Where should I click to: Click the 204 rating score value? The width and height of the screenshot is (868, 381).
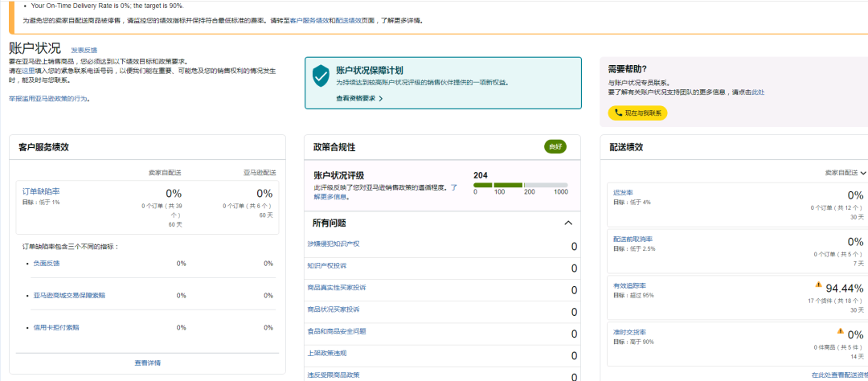tap(481, 175)
